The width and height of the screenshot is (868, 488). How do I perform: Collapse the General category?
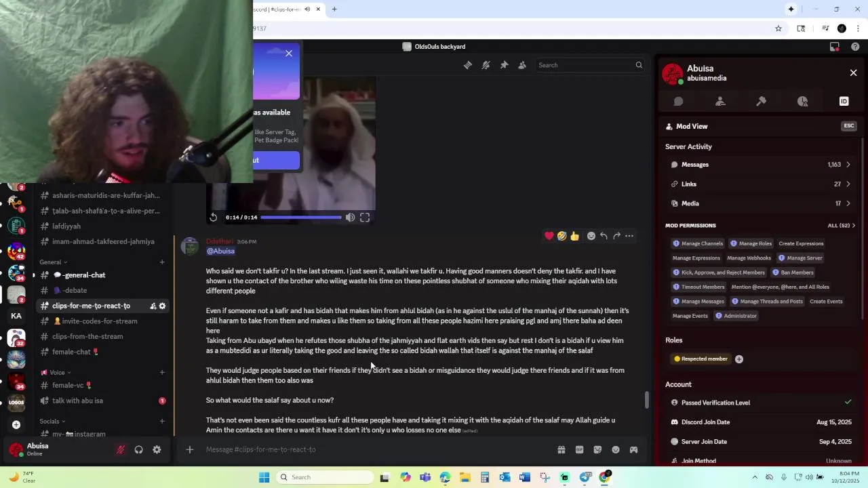(54, 262)
